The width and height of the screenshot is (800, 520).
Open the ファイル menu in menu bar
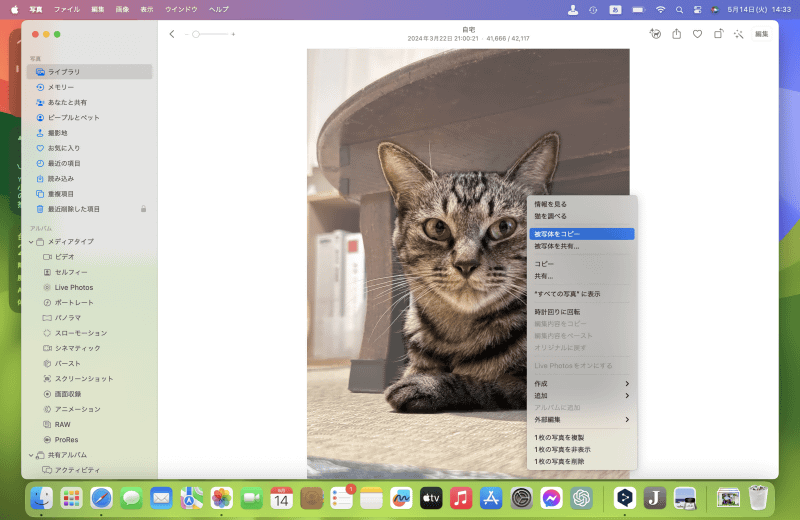pos(67,9)
